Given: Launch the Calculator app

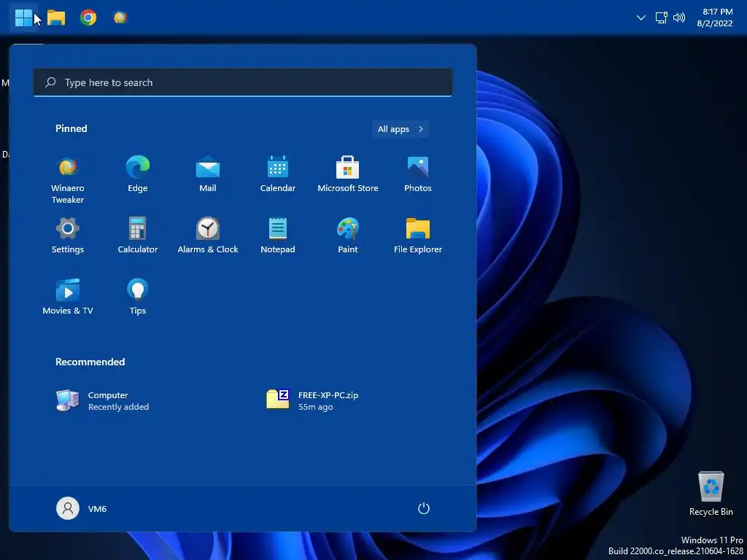Looking at the screenshot, I should pos(138,236).
